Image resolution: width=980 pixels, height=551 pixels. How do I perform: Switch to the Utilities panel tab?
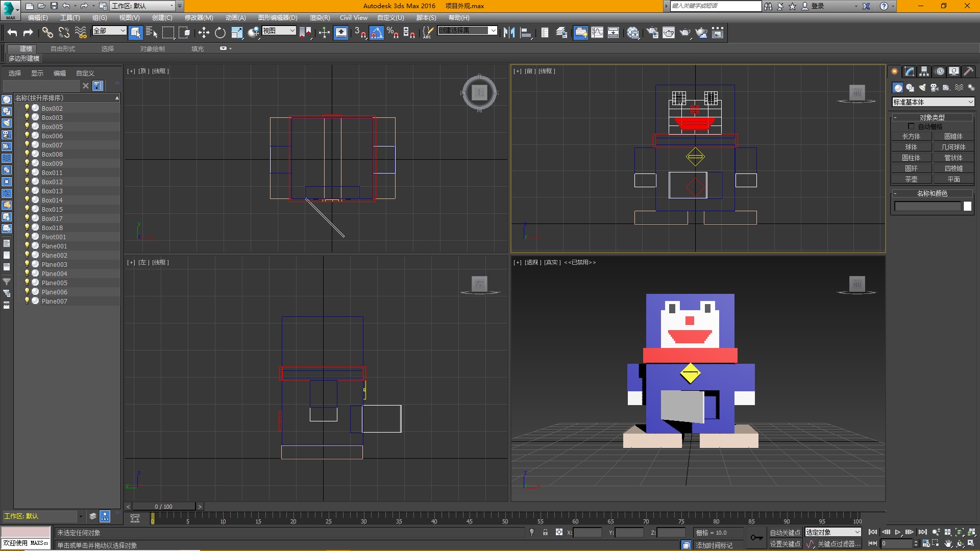968,71
